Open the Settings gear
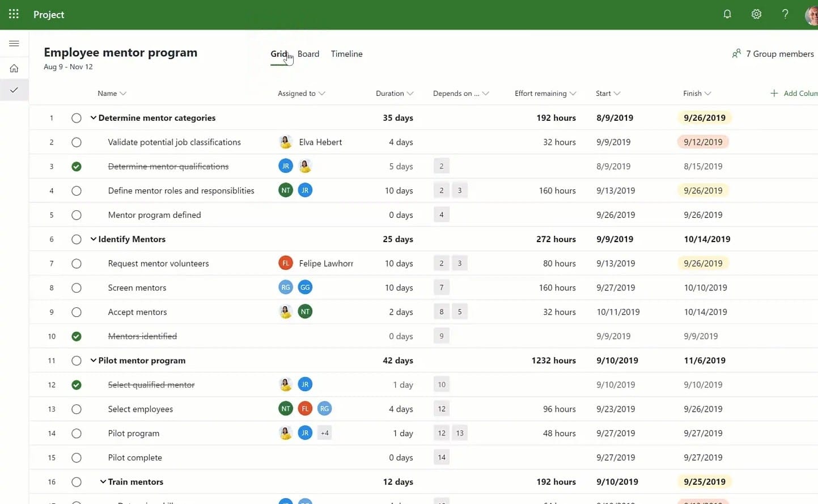This screenshot has height=504, width=818. [x=756, y=14]
